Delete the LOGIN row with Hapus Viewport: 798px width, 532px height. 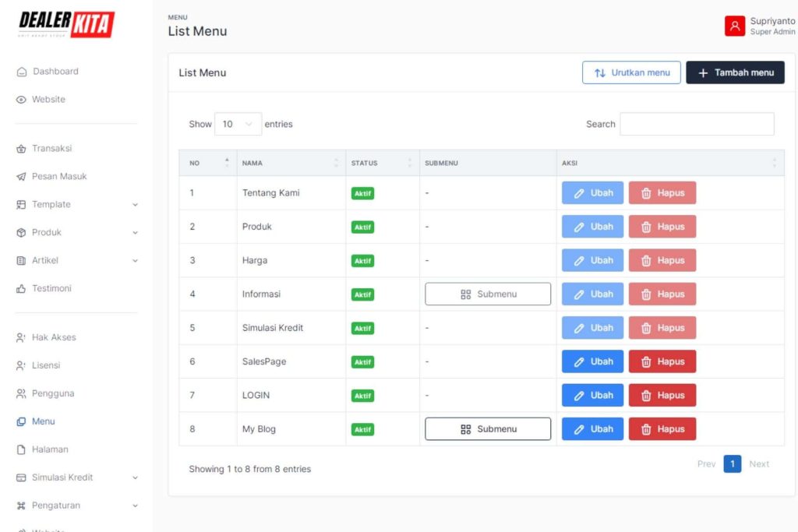click(662, 395)
